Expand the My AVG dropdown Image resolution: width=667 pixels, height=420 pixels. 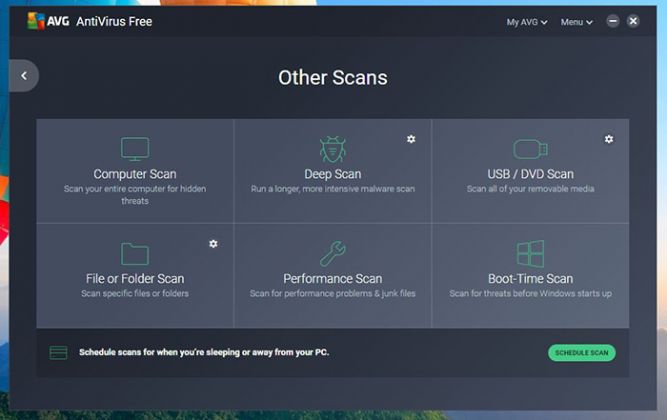point(527,22)
